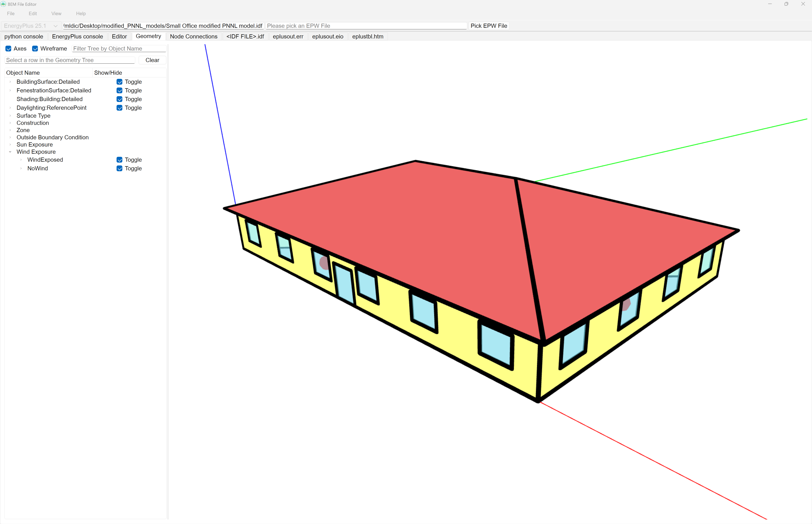Viewport: 812px width, 524px height.
Task: Disable the Axes checkbox
Action: pos(8,49)
